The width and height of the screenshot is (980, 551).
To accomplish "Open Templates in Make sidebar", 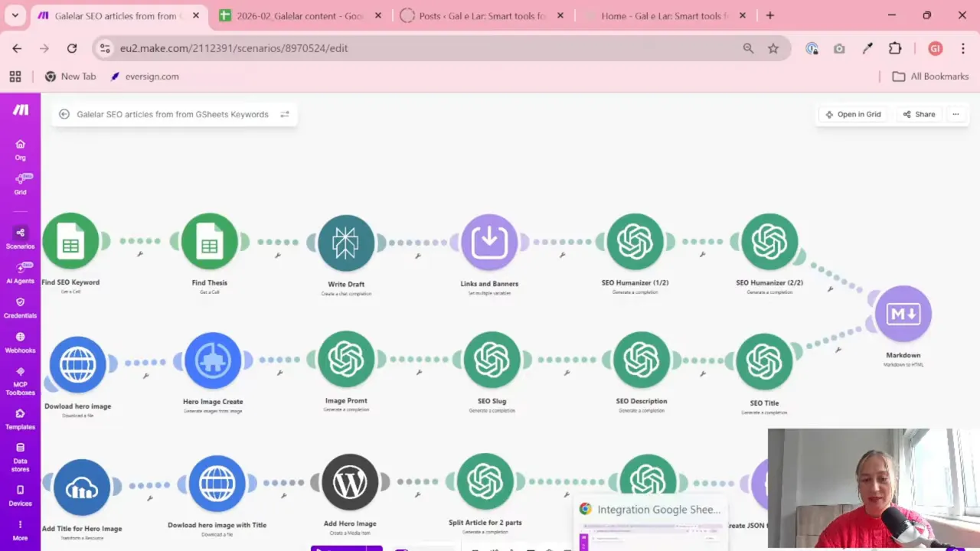I will coord(20,419).
